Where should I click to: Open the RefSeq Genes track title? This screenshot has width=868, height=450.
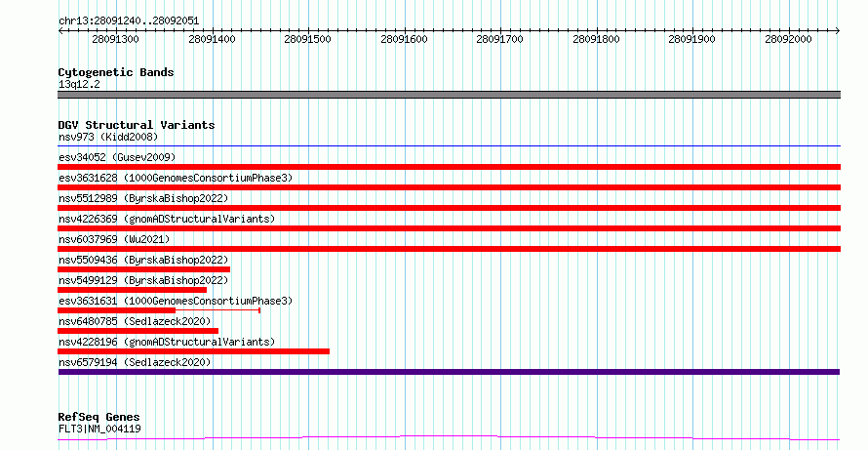point(99,417)
